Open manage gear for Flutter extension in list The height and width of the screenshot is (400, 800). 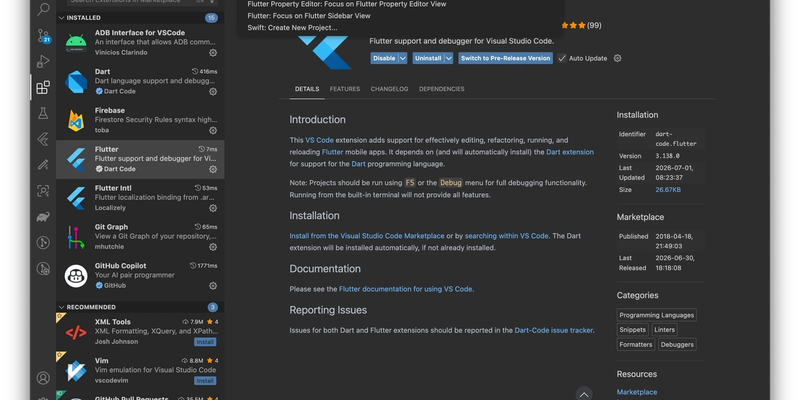[x=213, y=169]
